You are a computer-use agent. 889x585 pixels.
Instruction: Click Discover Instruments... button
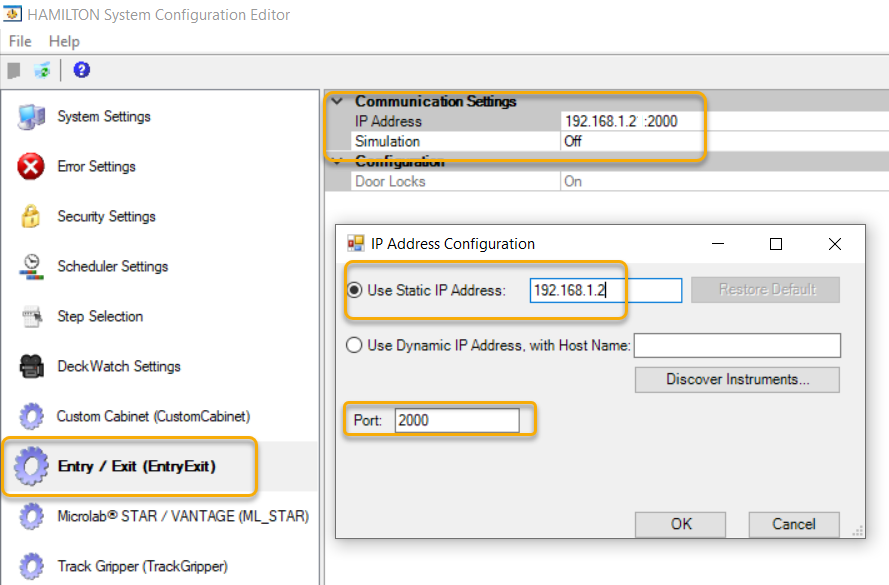[737, 379]
